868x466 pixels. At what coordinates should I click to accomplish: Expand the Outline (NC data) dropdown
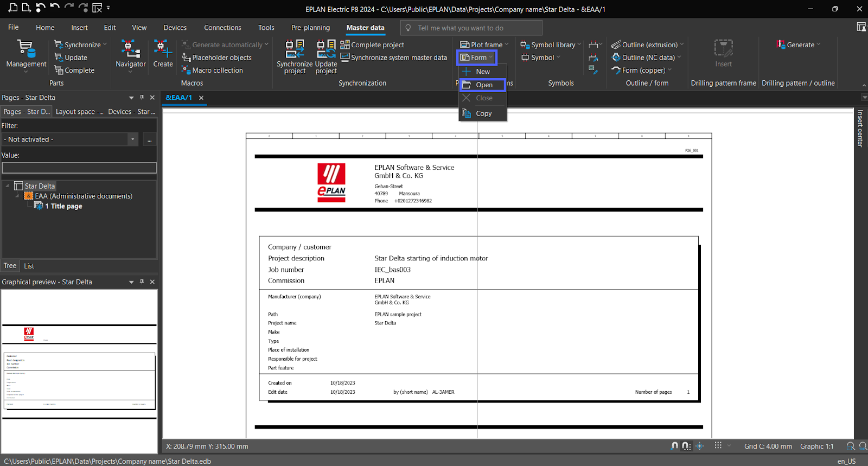679,58
